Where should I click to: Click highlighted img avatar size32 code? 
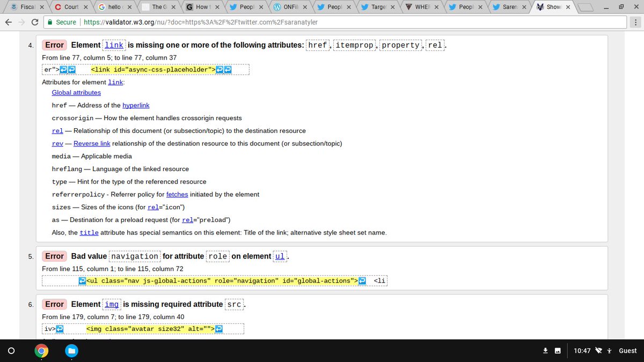pos(150,329)
